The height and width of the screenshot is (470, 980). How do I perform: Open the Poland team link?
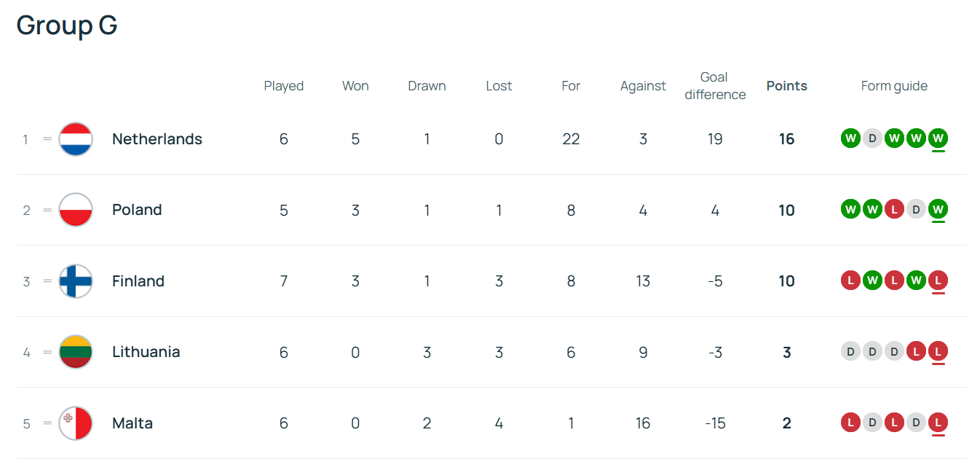pos(137,210)
